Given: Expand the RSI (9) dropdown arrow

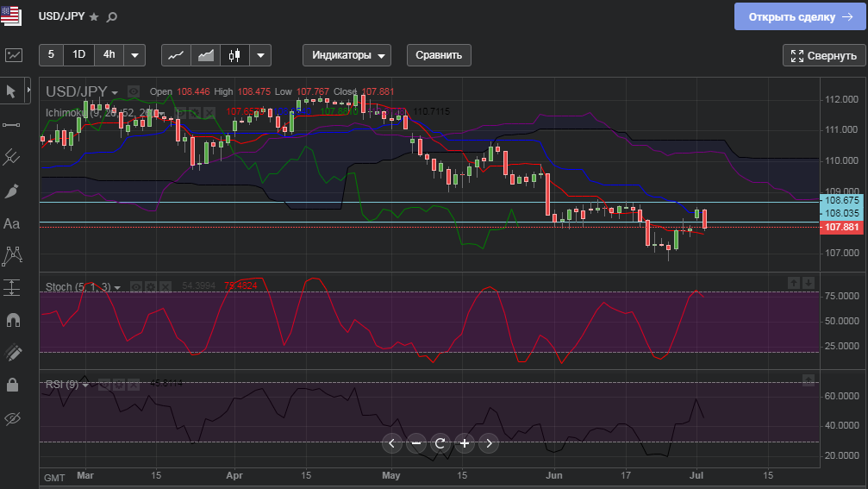Looking at the screenshot, I should [85, 385].
